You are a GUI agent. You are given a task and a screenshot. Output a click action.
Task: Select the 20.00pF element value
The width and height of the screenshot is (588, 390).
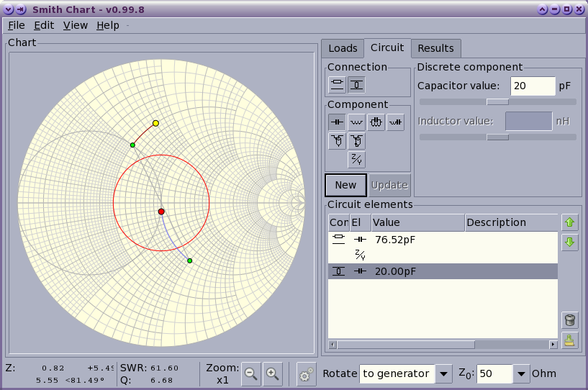(395, 271)
